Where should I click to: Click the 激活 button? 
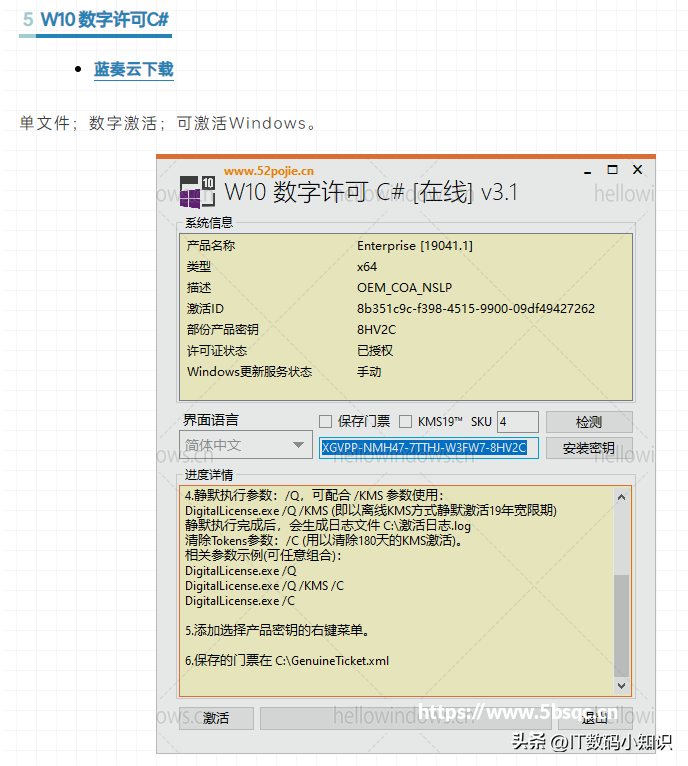tap(216, 718)
